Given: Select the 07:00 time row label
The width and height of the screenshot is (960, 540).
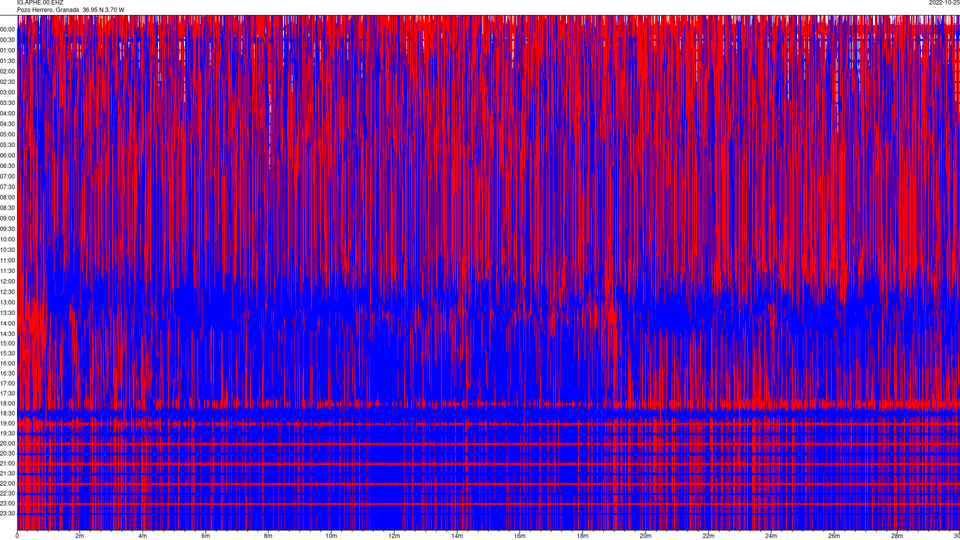Looking at the screenshot, I should (7, 176).
